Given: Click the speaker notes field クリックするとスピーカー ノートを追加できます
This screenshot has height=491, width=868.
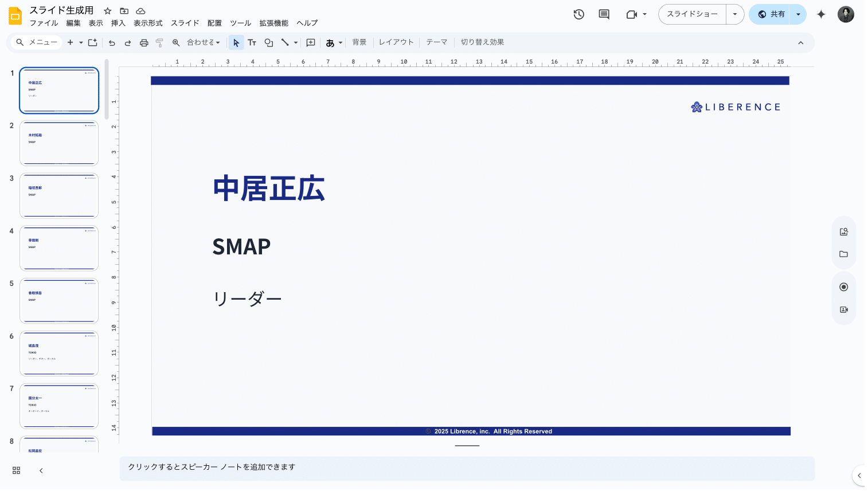Looking at the screenshot, I should 467,468.
